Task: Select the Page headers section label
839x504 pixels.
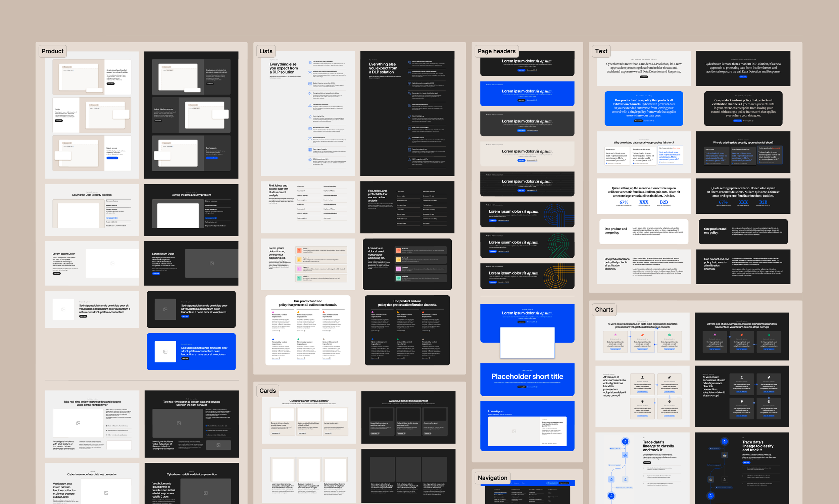Action: click(x=496, y=51)
